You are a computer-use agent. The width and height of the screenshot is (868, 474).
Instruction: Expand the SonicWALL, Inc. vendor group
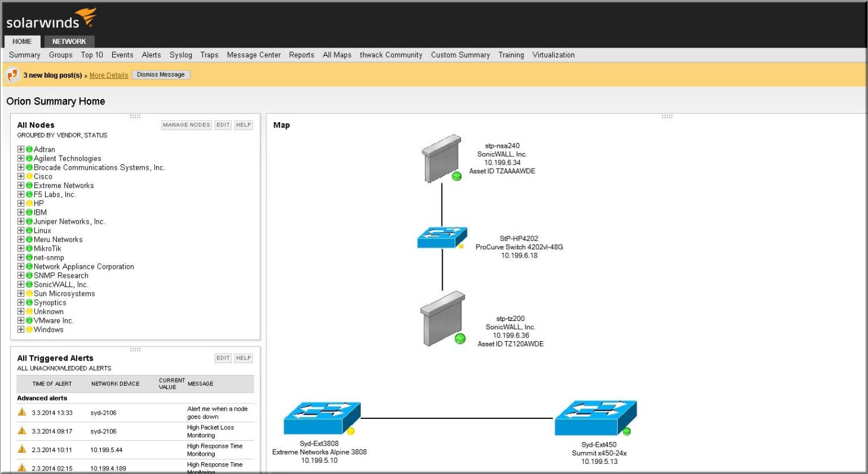click(x=21, y=285)
